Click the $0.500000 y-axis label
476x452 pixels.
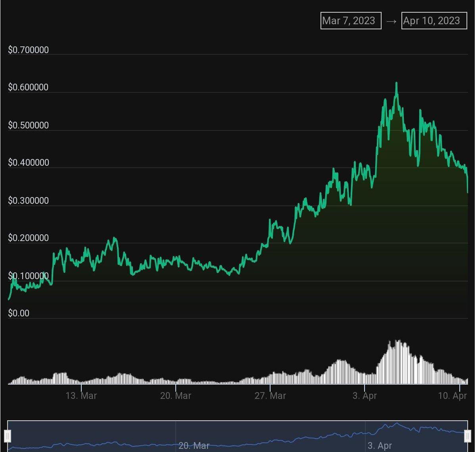pyautogui.click(x=29, y=125)
